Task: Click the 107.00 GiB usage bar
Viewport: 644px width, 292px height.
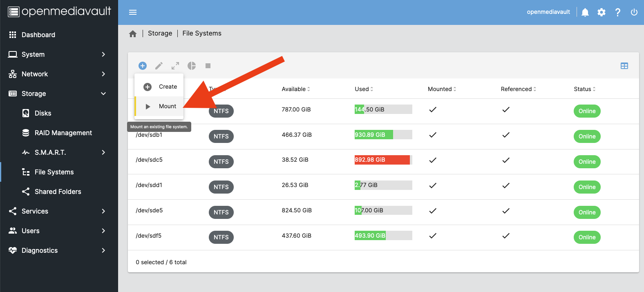Action: 383,210
